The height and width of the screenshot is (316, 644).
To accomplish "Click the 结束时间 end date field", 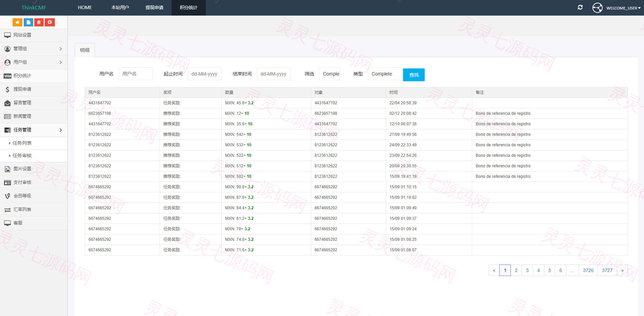I will (x=274, y=74).
